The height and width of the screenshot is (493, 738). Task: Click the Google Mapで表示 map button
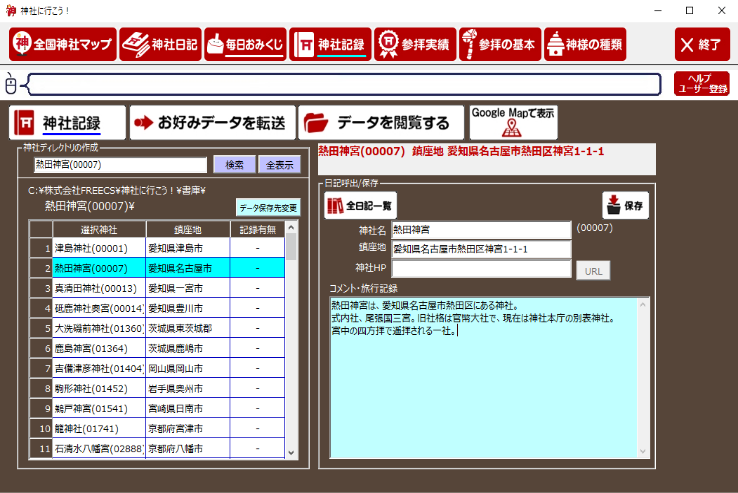coord(512,122)
